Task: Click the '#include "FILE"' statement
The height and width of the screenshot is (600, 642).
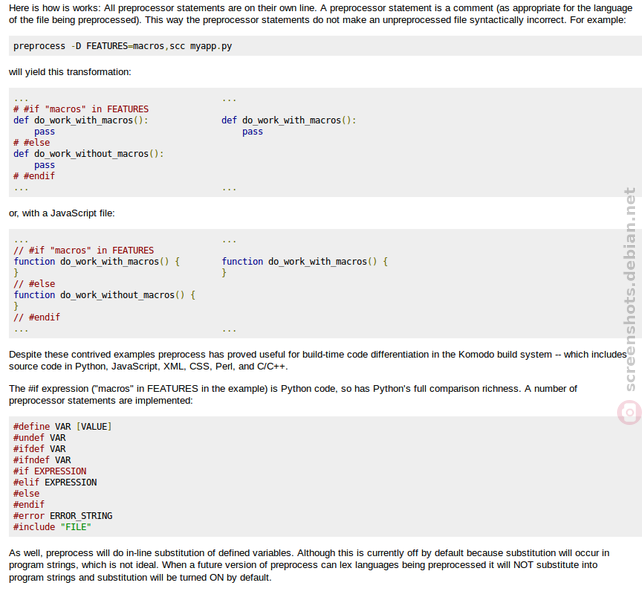Action: [x=52, y=527]
